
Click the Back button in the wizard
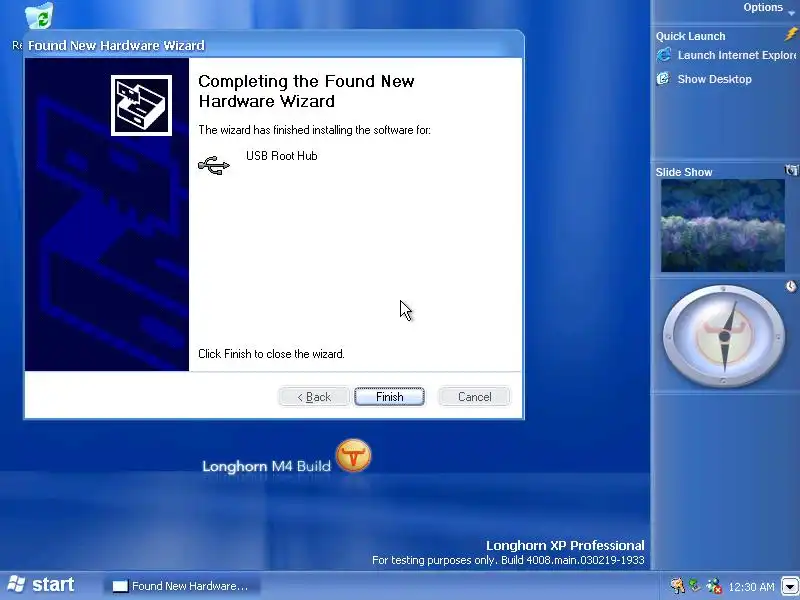point(314,396)
